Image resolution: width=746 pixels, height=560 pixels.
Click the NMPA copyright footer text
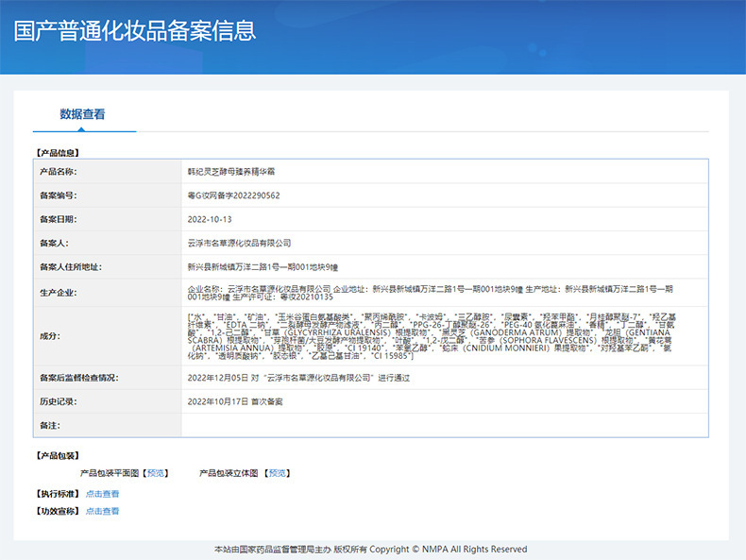[x=371, y=549]
